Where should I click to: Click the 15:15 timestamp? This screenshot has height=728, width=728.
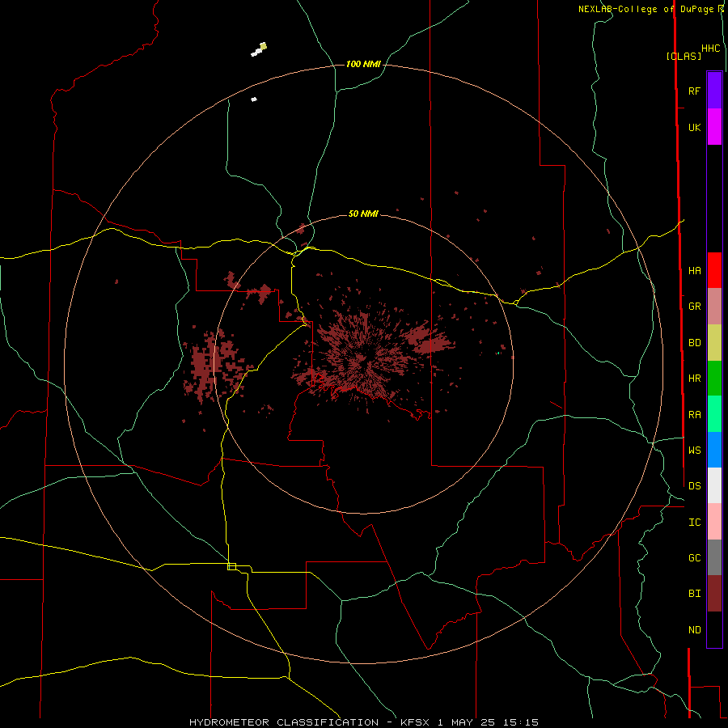click(522, 722)
